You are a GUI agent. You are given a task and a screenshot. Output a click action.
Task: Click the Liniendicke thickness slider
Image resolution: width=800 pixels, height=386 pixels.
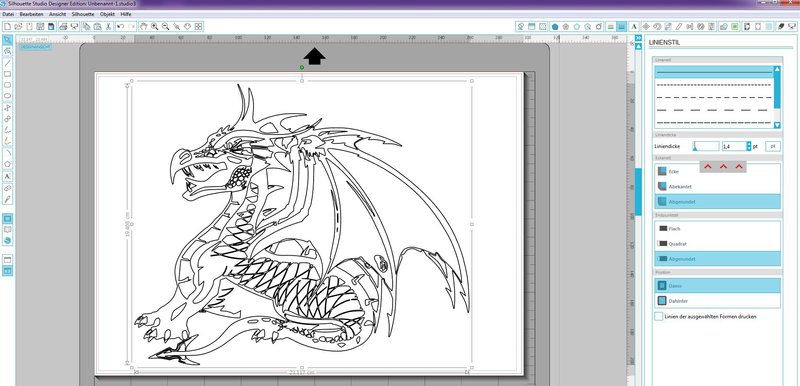tap(706, 146)
